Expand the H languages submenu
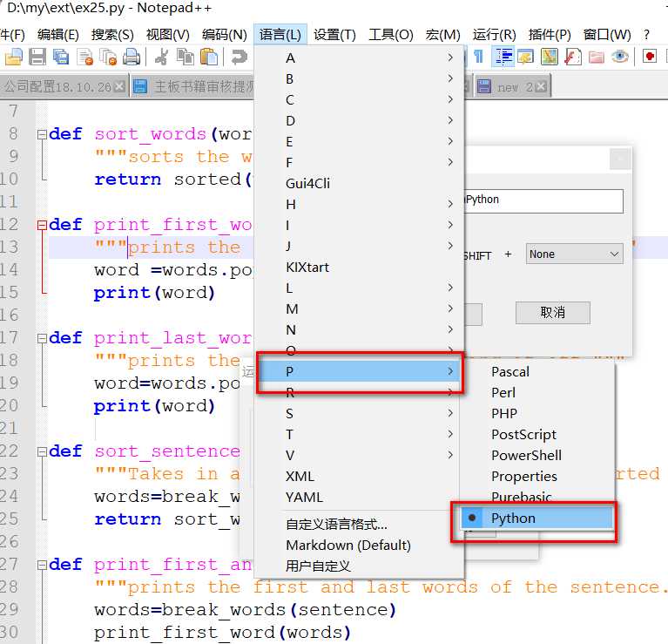The image size is (668, 644). click(x=359, y=204)
